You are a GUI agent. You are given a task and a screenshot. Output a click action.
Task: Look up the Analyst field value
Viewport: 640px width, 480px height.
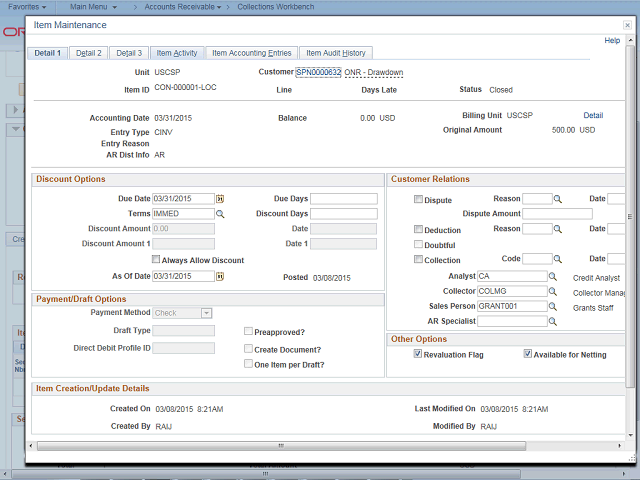552,276
